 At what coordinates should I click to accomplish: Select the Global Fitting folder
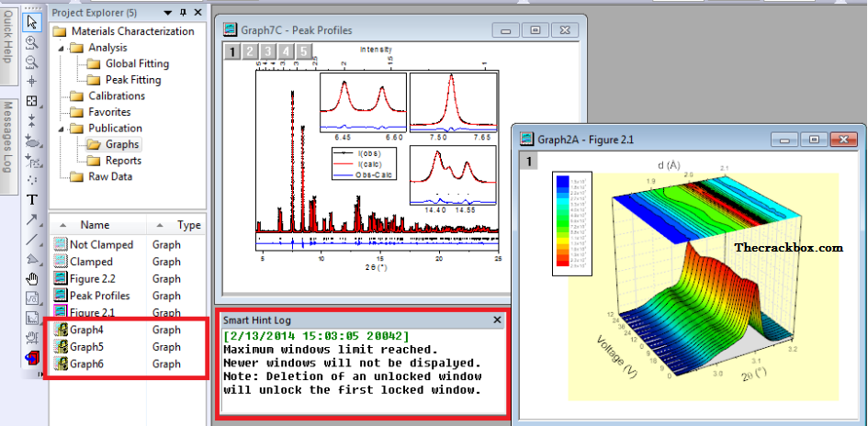coord(137,63)
